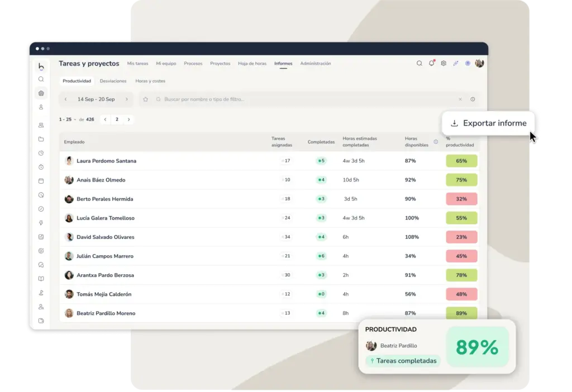
Task: Click the Tareas completadas tag
Action: pos(403,361)
